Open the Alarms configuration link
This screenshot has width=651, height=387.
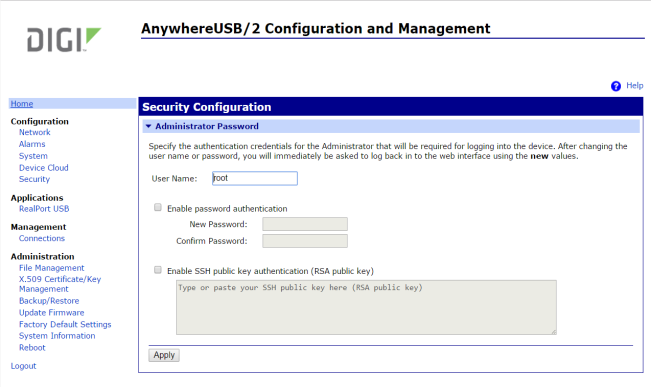coord(32,144)
